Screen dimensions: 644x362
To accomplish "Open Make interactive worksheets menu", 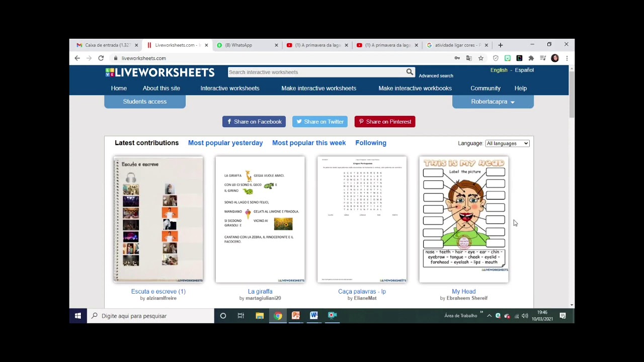I will pyautogui.click(x=318, y=88).
